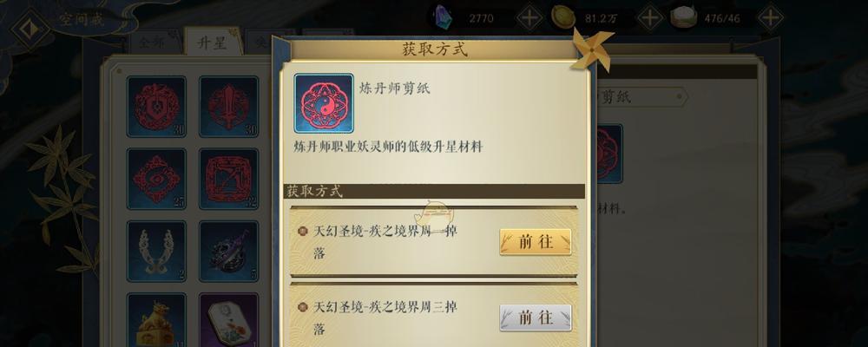Select the purple-background porcelain plate item
Screen dimensions: 868x347
[x=228, y=320]
